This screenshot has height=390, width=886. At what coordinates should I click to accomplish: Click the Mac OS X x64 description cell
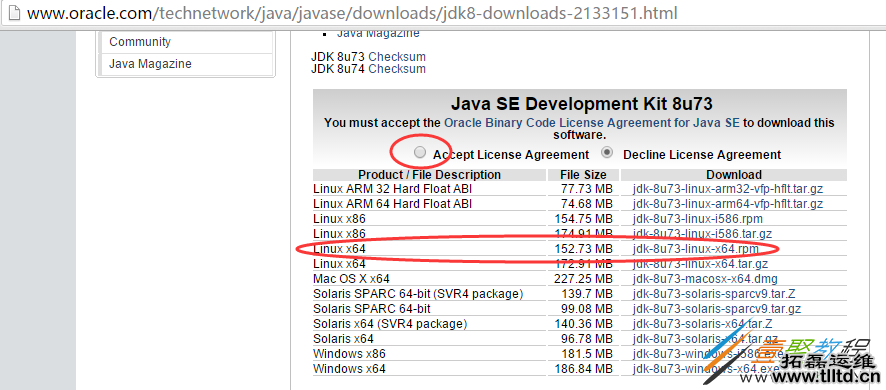point(351,279)
